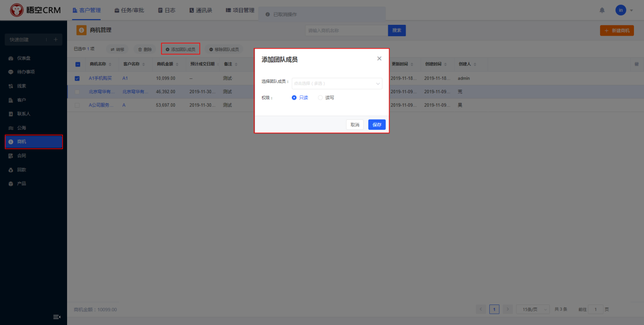Click the 请输入商机名称 search field
The height and width of the screenshot is (325, 644).
click(346, 30)
